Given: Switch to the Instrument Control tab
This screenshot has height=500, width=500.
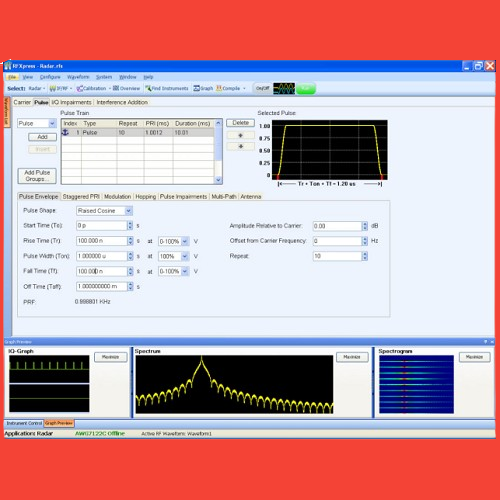Looking at the screenshot, I should point(24,423).
